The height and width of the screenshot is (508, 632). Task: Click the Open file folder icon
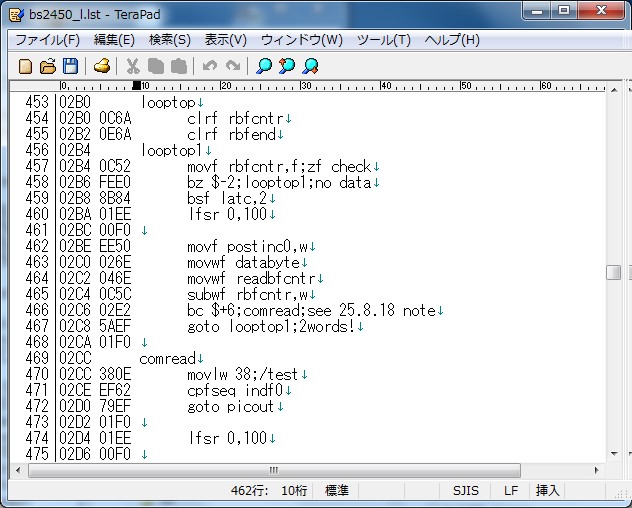(48, 67)
